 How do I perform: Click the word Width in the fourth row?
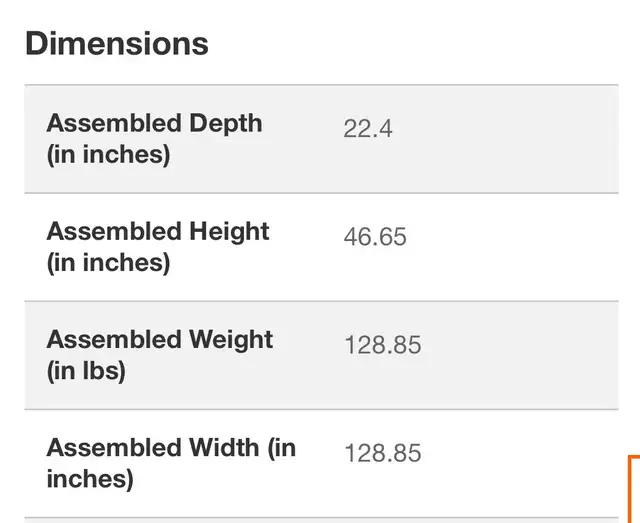click(224, 447)
